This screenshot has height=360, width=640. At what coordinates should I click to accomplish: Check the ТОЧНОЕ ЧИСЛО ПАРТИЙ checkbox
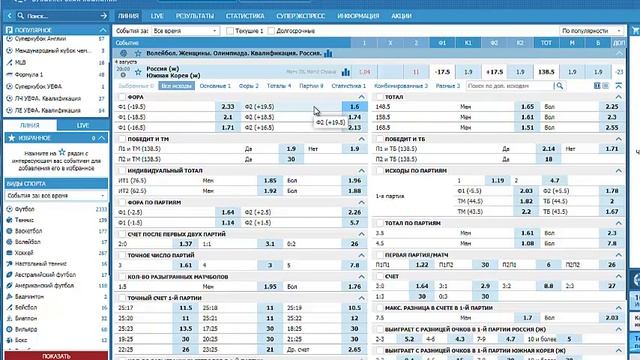pyautogui.click(x=122, y=255)
